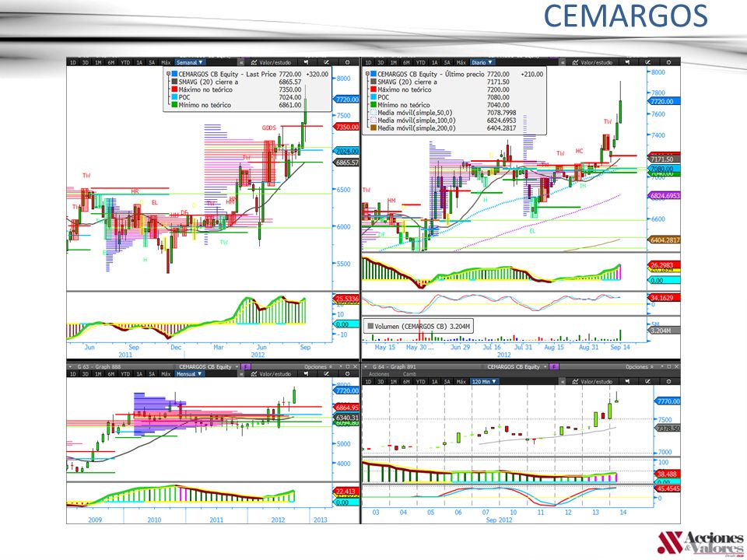Click purple F icon in Graph 888 title bar

coord(246,366)
